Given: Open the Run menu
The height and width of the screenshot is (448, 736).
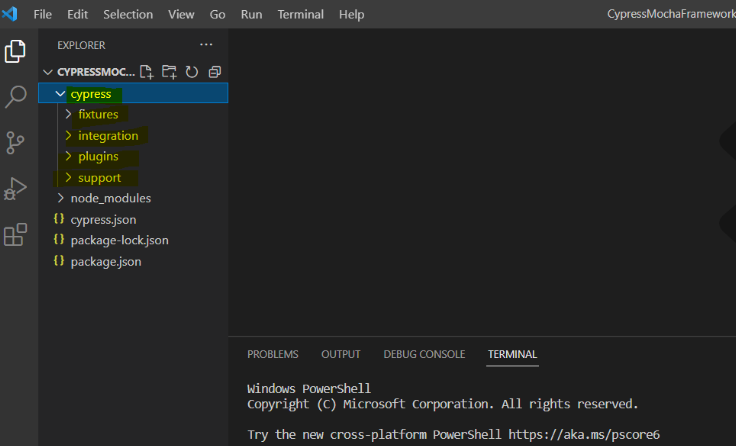Looking at the screenshot, I should 252,15.
